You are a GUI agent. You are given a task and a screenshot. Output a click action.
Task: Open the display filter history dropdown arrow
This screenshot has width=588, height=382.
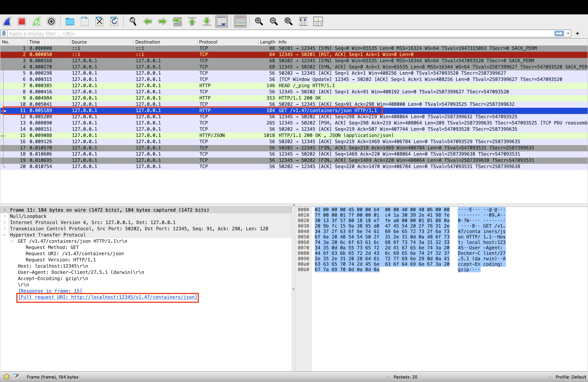coord(568,34)
